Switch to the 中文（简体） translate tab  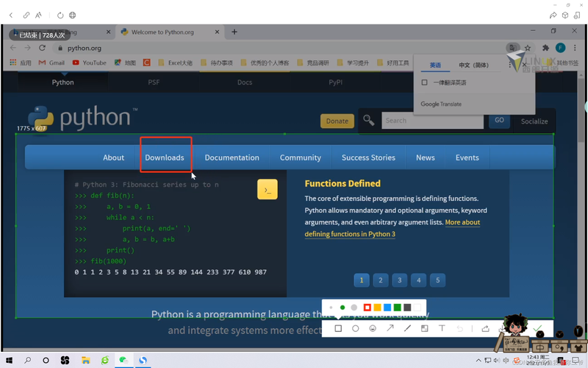click(x=473, y=65)
